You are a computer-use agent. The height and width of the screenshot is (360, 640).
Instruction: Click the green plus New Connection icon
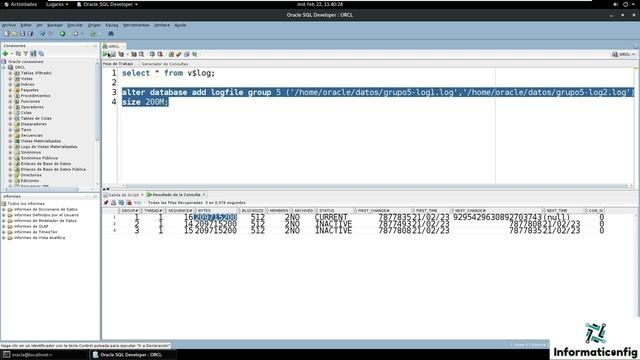tap(5, 53)
